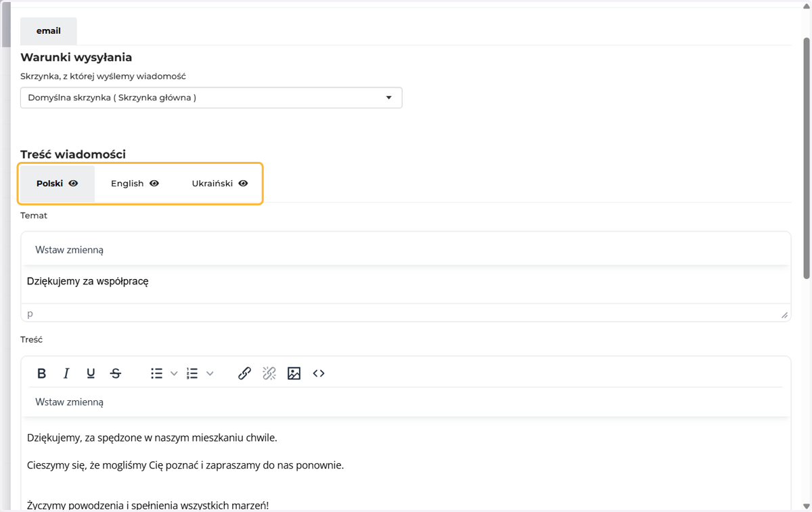Remove link with the unlink icon
This screenshot has width=812, height=512.
point(269,373)
